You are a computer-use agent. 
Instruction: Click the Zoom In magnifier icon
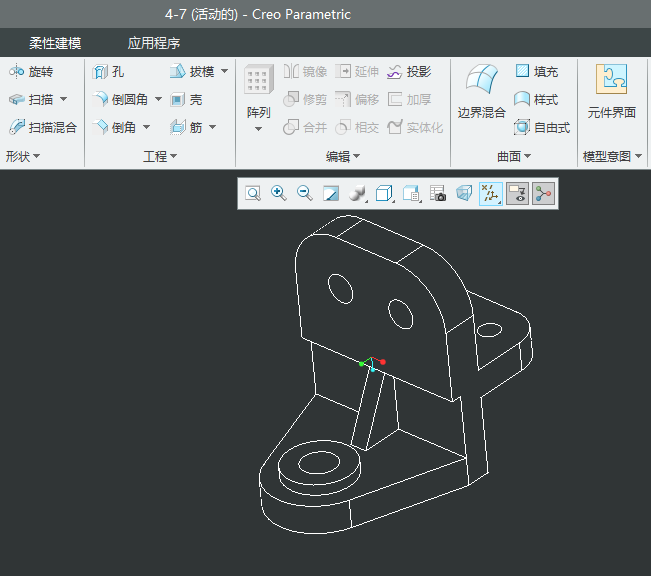279,194
